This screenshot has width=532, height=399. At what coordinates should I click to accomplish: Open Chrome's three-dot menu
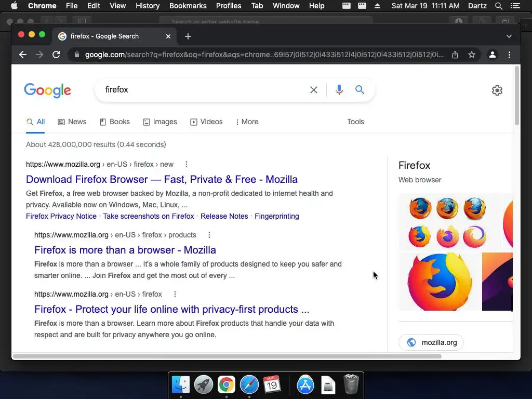tap(509, 55)
